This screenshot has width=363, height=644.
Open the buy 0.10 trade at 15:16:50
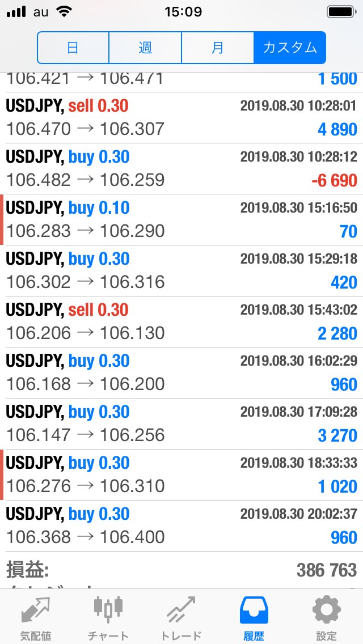click(x=181, y=220)
